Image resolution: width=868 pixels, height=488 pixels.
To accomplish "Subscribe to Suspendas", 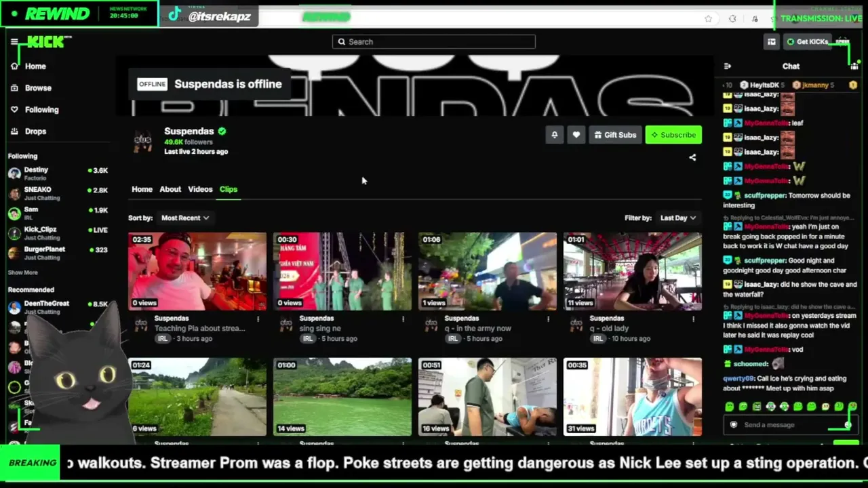I will tap(673, 135).
